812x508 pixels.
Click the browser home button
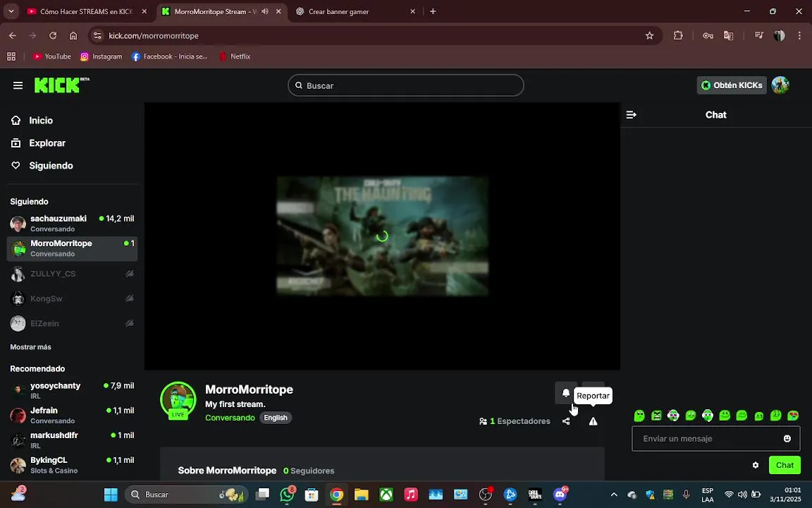[73, 35]
